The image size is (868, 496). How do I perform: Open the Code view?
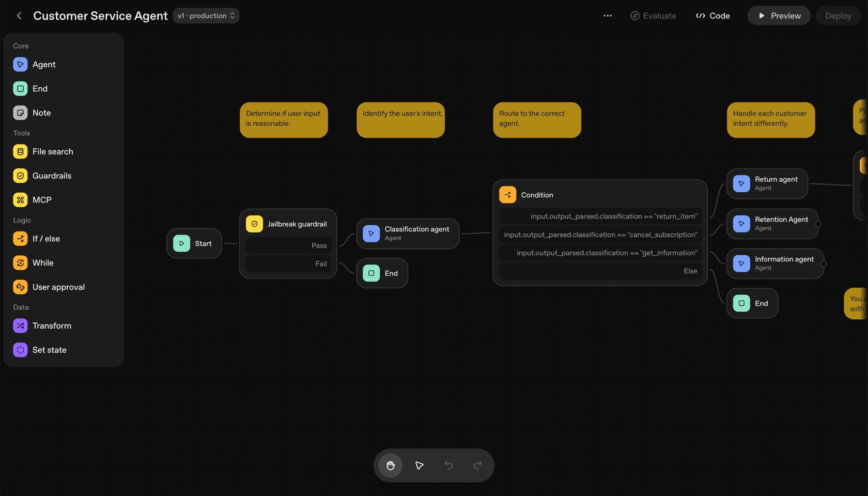(x=712, y=16)
